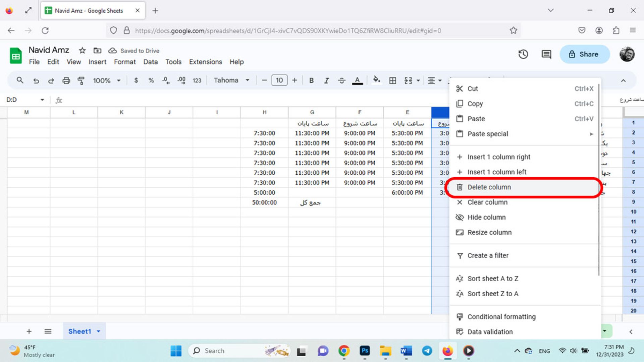Open the font size dropdown showing 10
The image size is (644, 362).
coord(279,80)
